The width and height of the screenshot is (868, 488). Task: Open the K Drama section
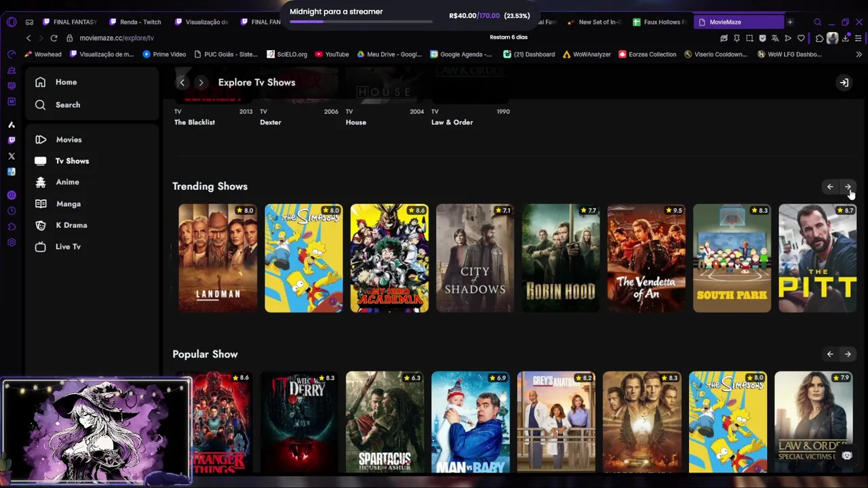(71, 225)
